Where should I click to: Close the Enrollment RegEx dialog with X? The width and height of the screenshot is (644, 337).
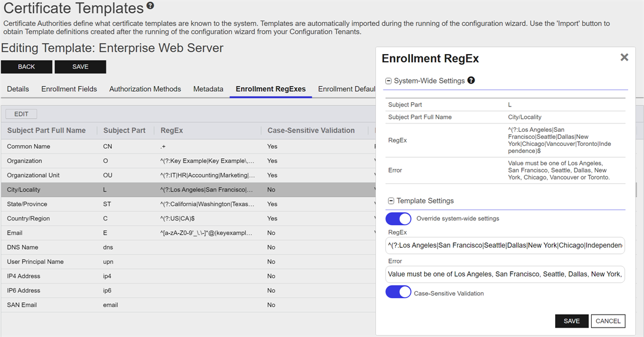coord(624,57)
